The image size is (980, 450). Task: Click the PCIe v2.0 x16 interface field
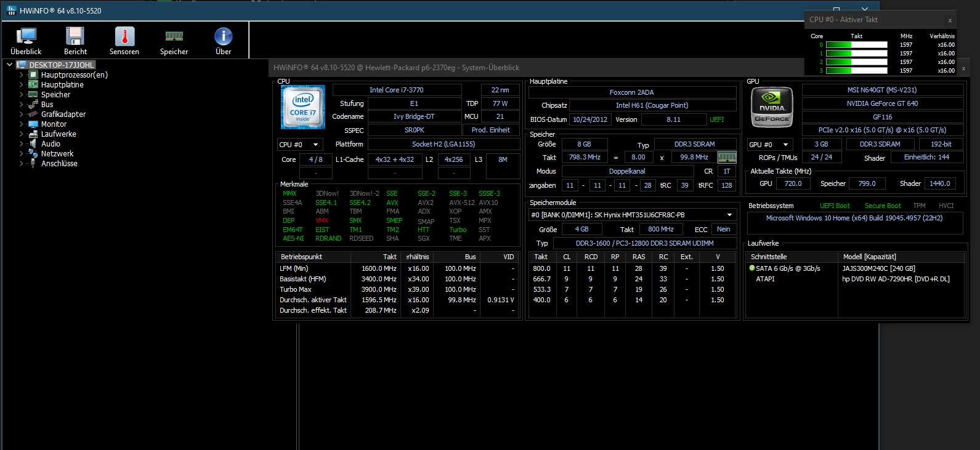[882, 130]
